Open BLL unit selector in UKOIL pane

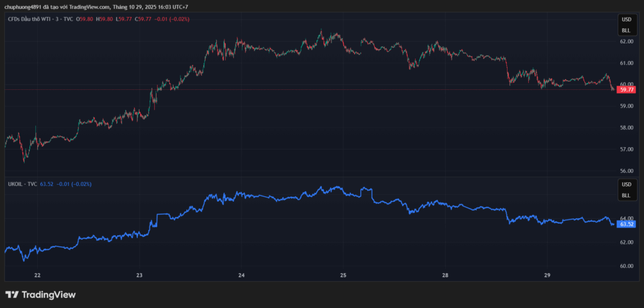[626, 195]
